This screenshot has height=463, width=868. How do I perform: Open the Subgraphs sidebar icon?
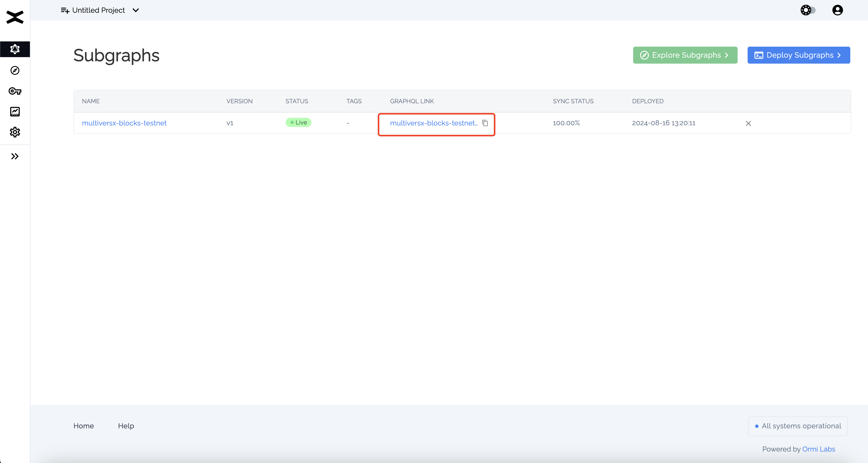point(15,49)
